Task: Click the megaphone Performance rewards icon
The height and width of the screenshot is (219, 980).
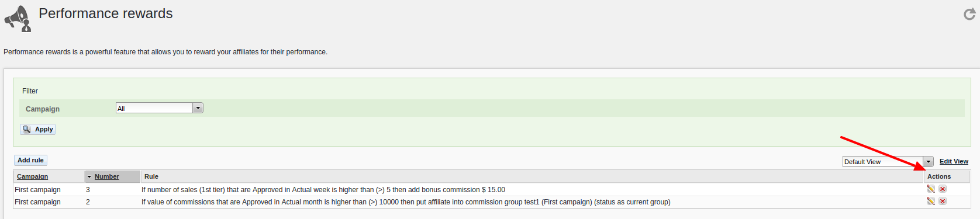Action: click(18, 19)
